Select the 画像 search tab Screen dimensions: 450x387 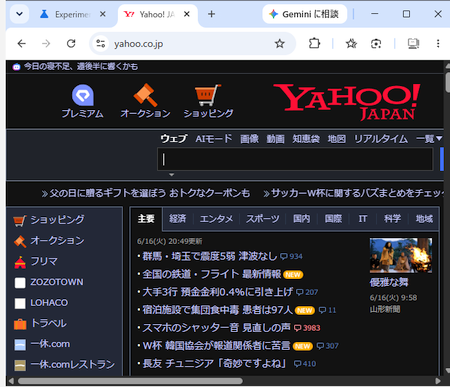tap(249, 139)
